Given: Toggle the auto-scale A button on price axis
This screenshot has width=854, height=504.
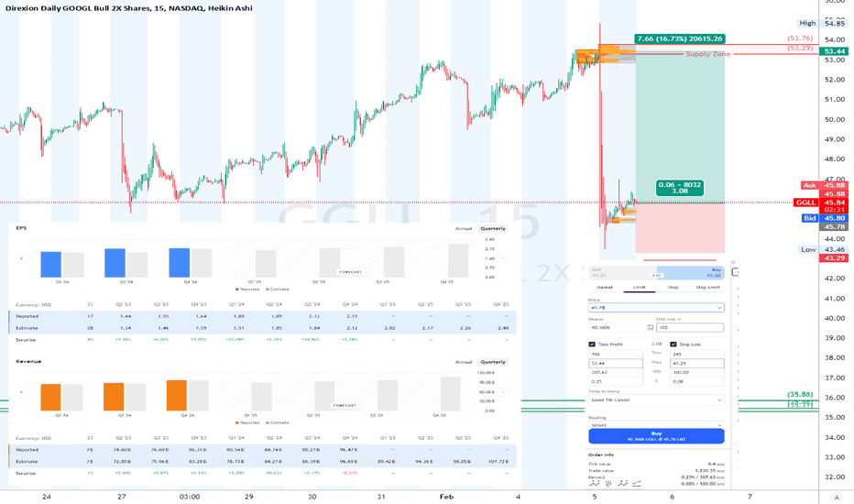Looking at the screenshot, I should 837,497.
